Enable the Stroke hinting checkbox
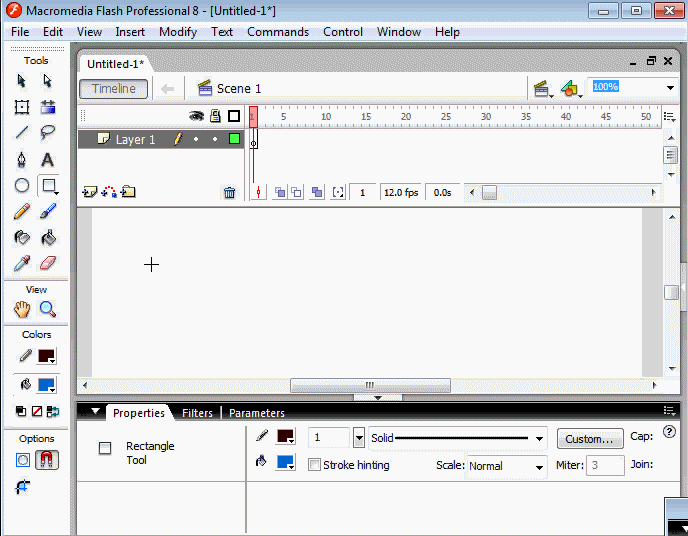 coord(314,465)
